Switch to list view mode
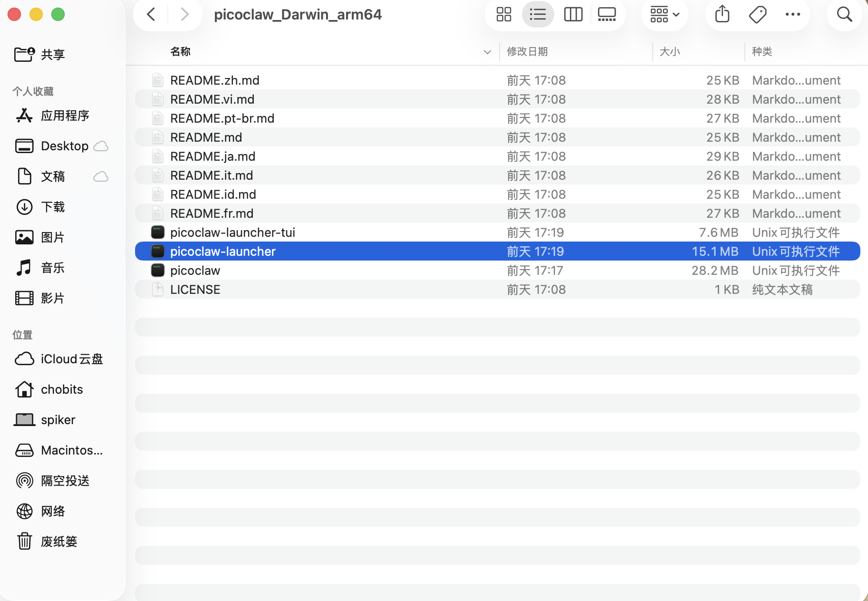The image size is (868, 601). (538, 14)
